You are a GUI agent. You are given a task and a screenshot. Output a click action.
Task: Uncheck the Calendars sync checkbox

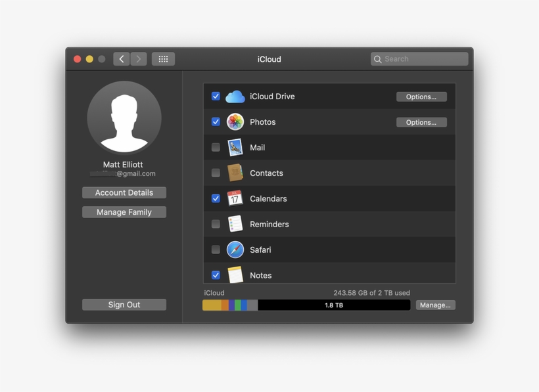[216, 198]
